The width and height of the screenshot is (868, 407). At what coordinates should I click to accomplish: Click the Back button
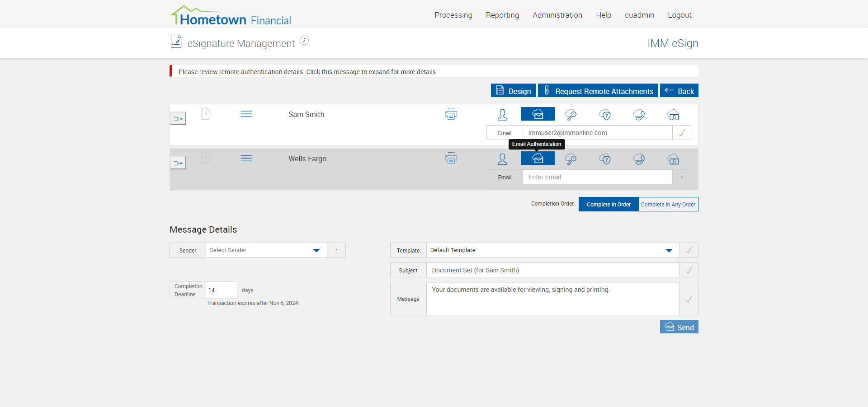[x=679, y=90]
